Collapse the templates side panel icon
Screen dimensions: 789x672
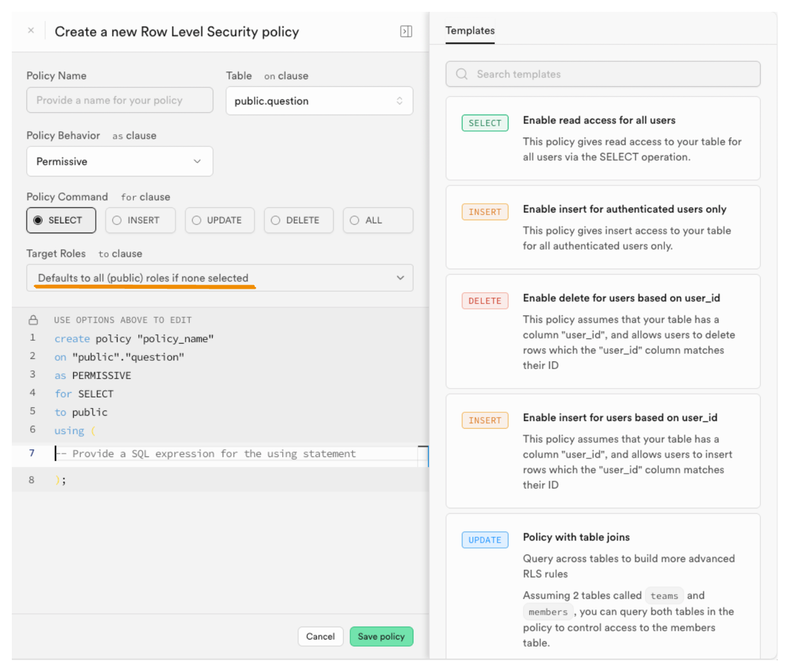pyautogui.click(x=406, y=31)
